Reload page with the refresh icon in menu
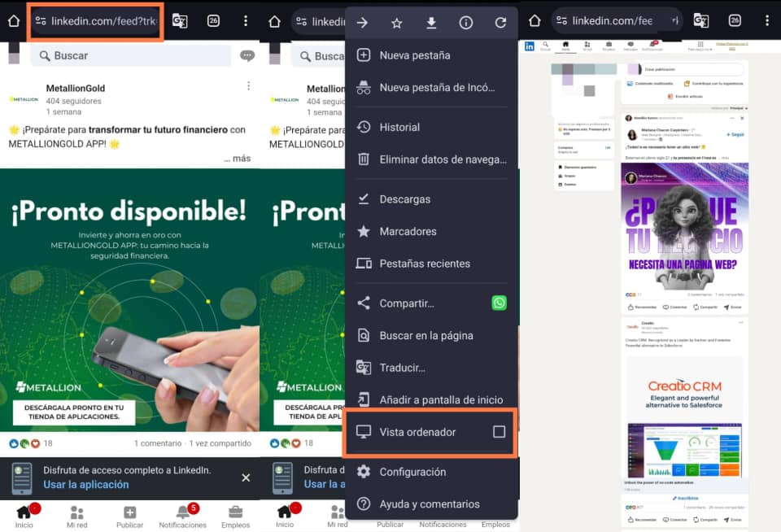The height and width of the screenshot is (532, 781). (x=500, y=23)
